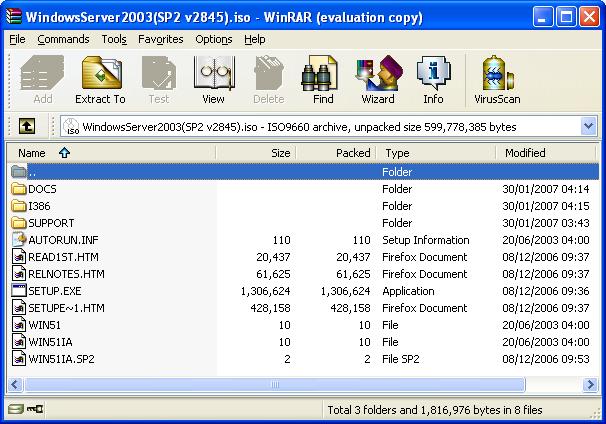The height and width of the screenshot is (424, 606).
Task: Select the WIN51IA file name
Action: 50,342
